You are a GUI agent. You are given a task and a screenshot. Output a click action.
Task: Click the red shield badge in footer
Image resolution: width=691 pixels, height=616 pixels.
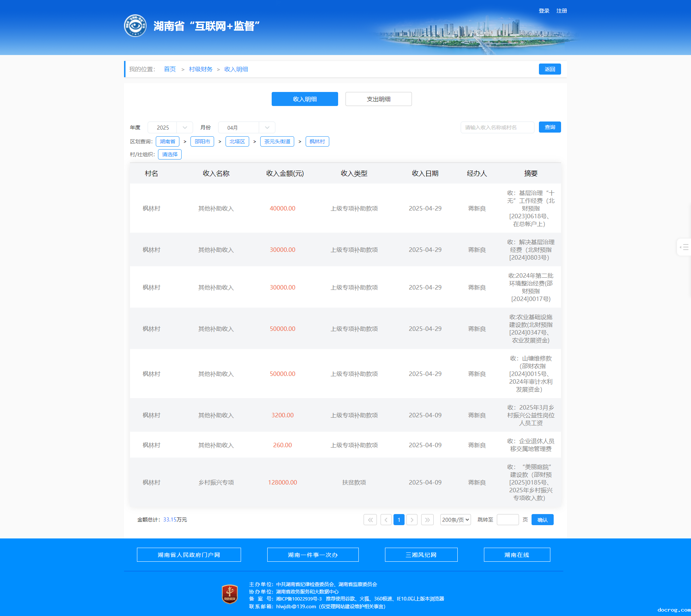(230, 594)
